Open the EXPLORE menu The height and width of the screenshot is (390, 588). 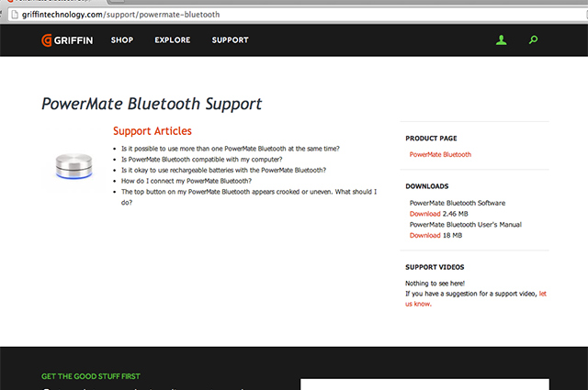tap(173, 40)
